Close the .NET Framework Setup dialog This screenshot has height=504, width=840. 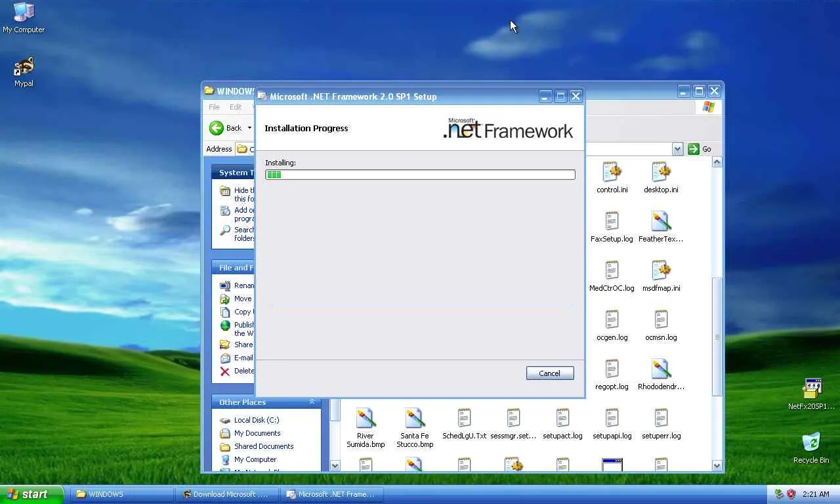point(576,96)
